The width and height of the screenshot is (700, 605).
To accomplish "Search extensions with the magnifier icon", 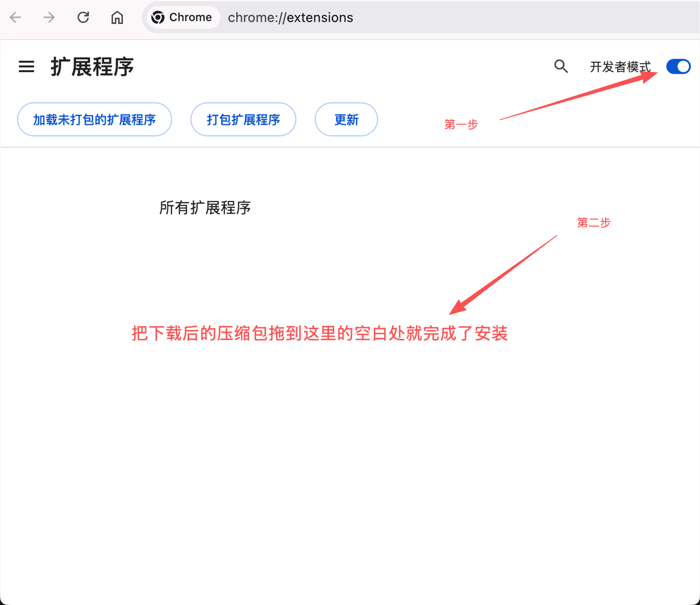I will tap(561, 66).
